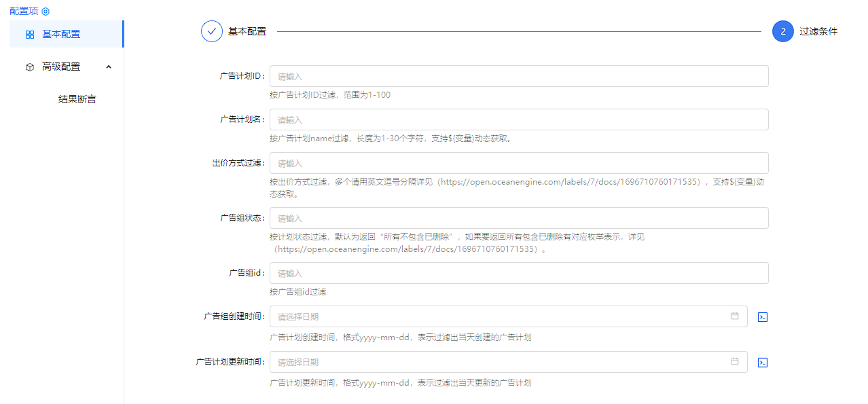Click the step 2 circle for 过滤条件
This screenshot has width=868, height=404.
pyautogui.click(x=782, y=31)
